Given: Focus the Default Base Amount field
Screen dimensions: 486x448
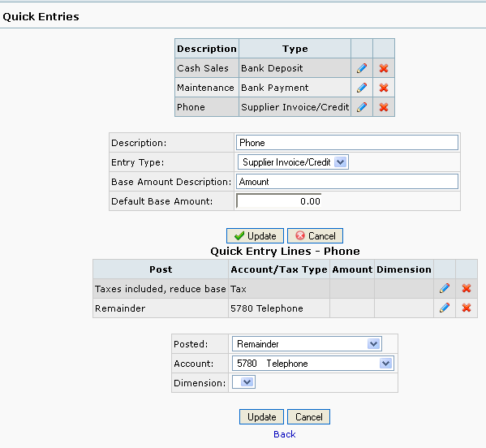Looking at the screenshot, I should (278, 201).
